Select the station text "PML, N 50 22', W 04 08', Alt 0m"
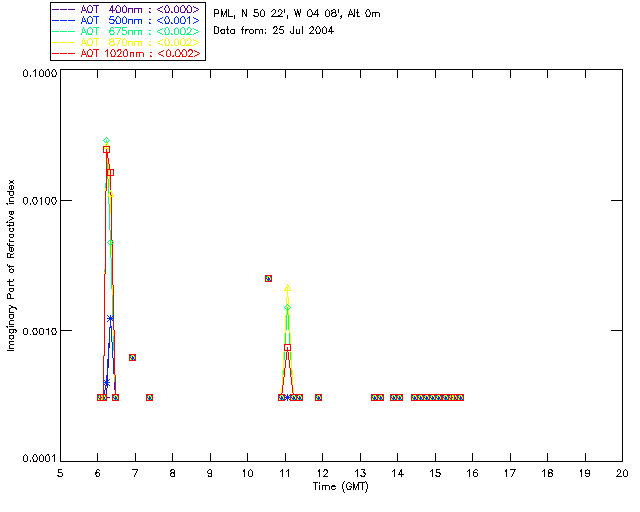 pyautogui.click(x=297, y=14)
